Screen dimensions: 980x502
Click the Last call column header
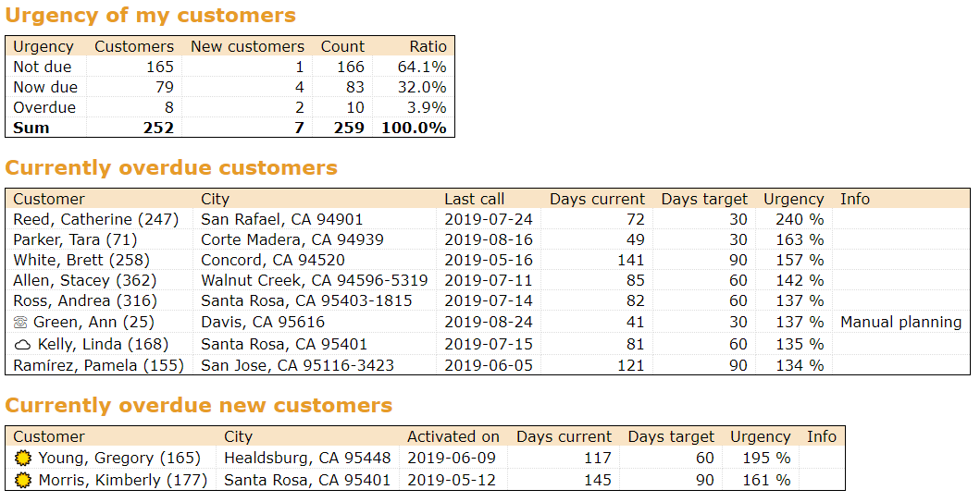474,199
